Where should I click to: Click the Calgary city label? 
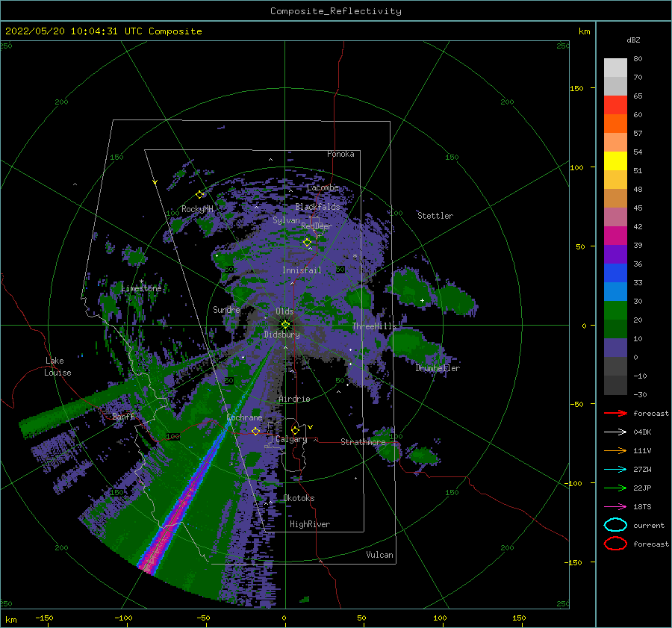click(x=291, y=439)
